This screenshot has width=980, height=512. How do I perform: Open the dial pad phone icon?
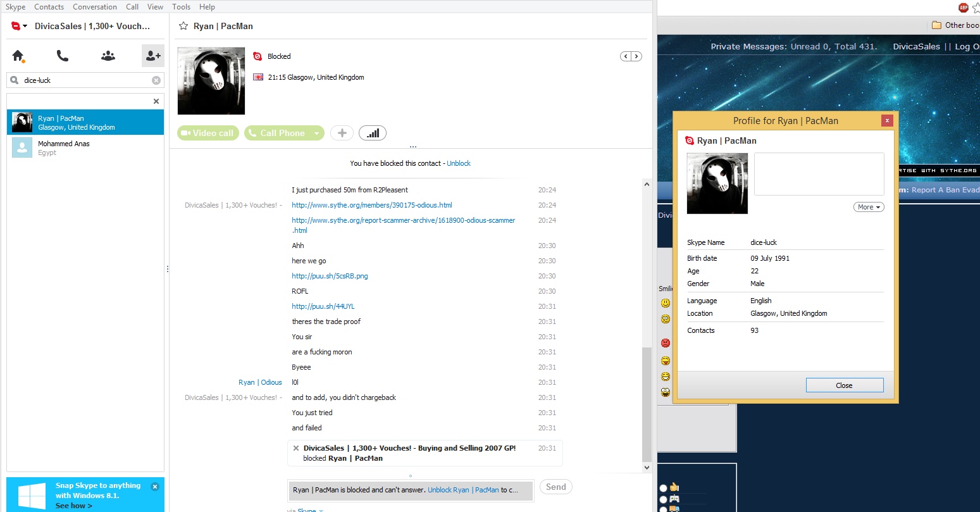(x=62, y=56)
